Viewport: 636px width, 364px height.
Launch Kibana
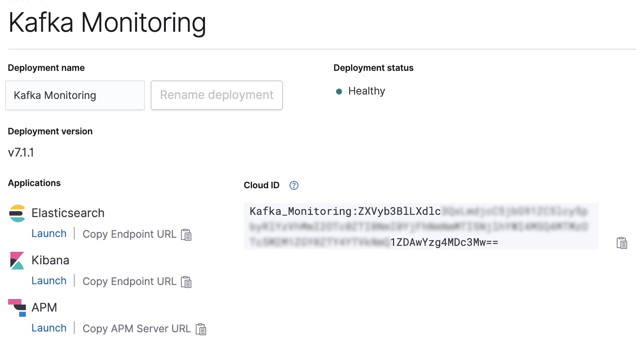click(49, 281)
